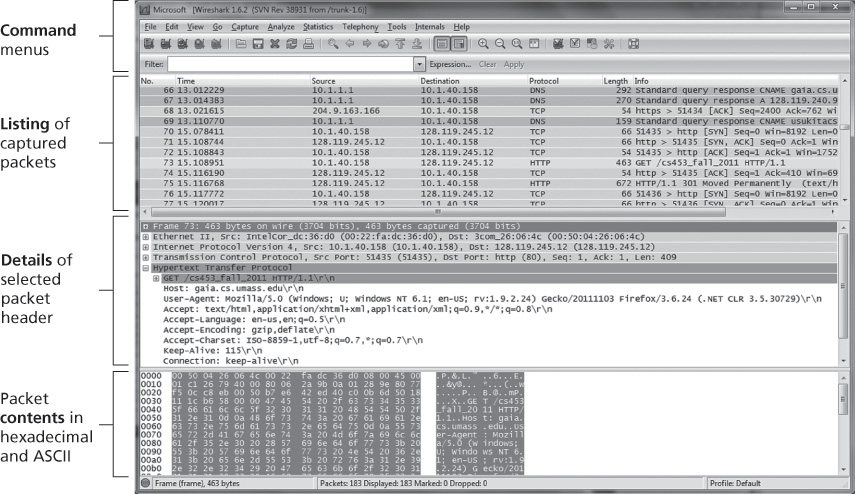This screenshot has height=494, width=855.
Task: Click the Zoom In magnifier icon
Action: (483, 44)
